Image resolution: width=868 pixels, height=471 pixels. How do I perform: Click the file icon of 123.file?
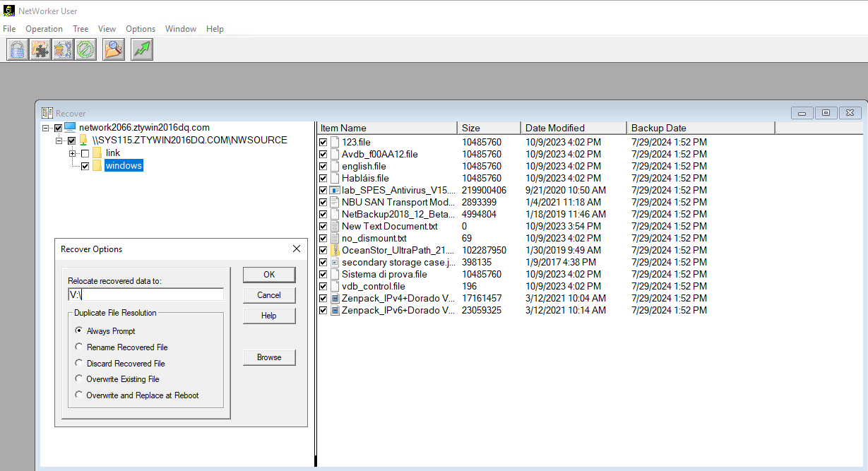point(335,142)
